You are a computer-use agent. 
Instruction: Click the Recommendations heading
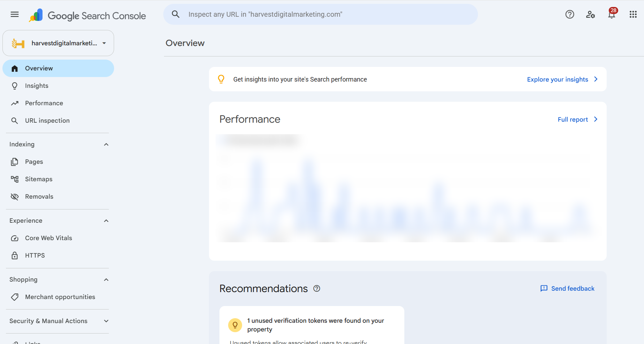coord(264,289)
